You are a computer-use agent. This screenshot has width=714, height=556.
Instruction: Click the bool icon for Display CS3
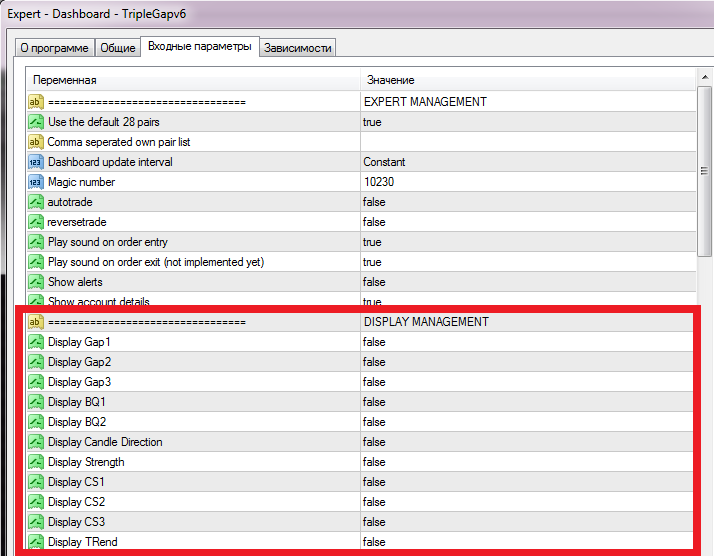36,522
